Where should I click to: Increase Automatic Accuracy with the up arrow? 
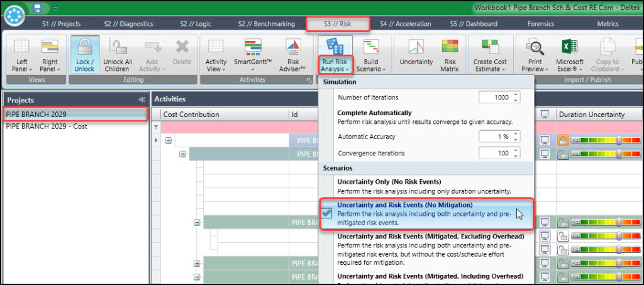tap(516, 134)
